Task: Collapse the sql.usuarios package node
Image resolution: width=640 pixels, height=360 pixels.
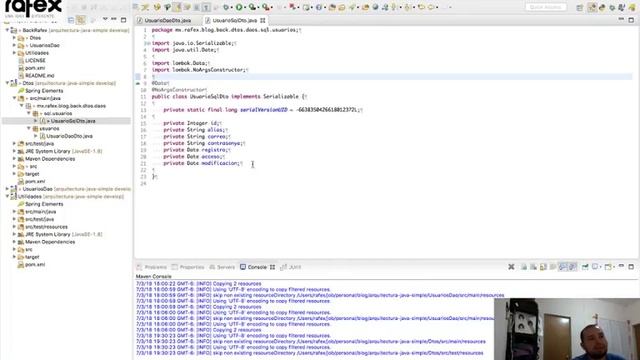Action: pos(29,113)
